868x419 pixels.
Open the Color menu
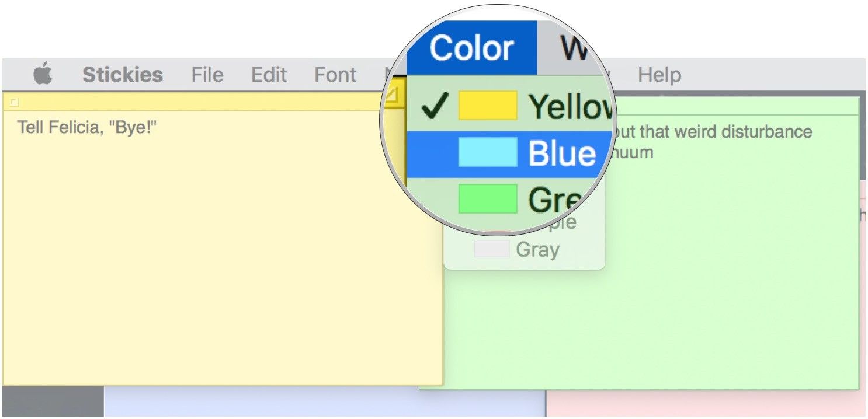471,48
